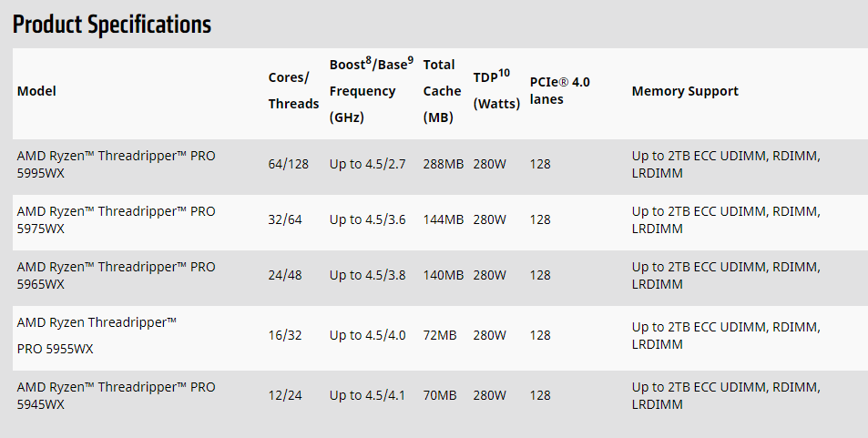Click the 64/128 cores/threads cell
The height and width of the screenshot is (438, 868).
click(289, 165)
